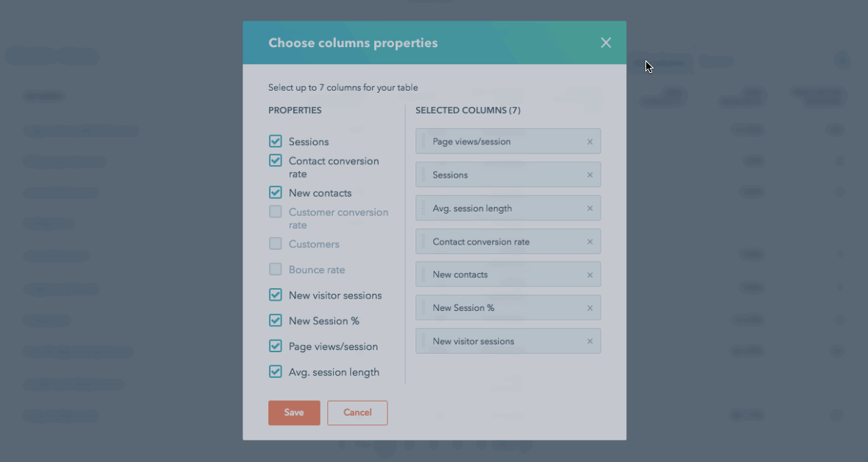The height and width of the screenshot is (462, 868).
Task: Toggle the New visitor sessions checkbox
Action: coord(276,295)
